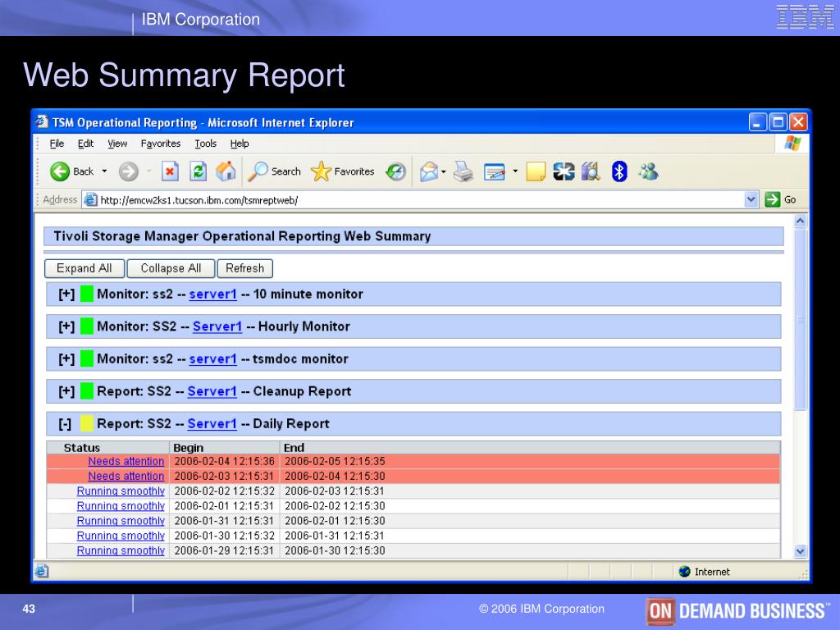Expand the 10 minute monitor section
The height and width of the screenshot is (630, 840).
[66, 294]
